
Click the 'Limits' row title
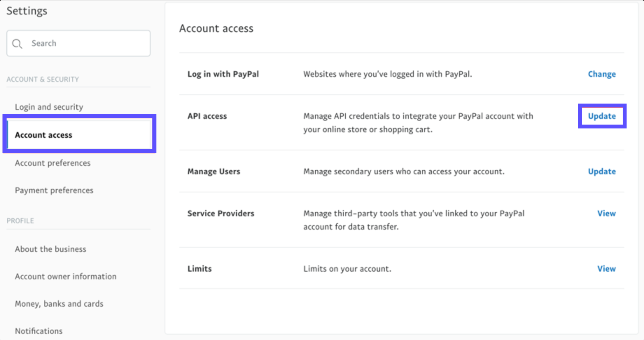(199, 269)
